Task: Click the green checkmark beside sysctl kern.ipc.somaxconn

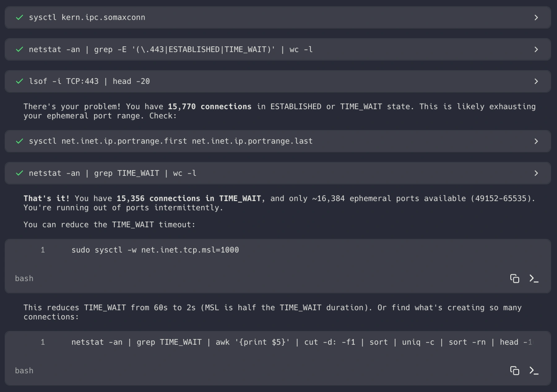Action: pyautogui.click(x=19, y=18)
